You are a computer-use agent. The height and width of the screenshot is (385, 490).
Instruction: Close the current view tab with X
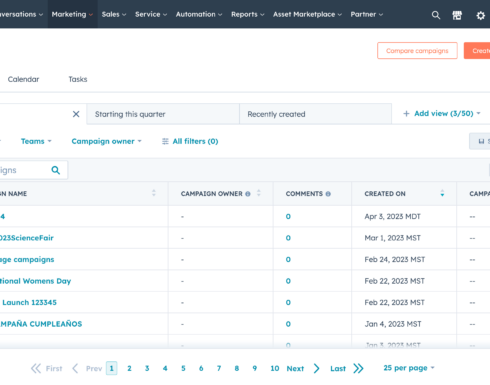point(76,114)
